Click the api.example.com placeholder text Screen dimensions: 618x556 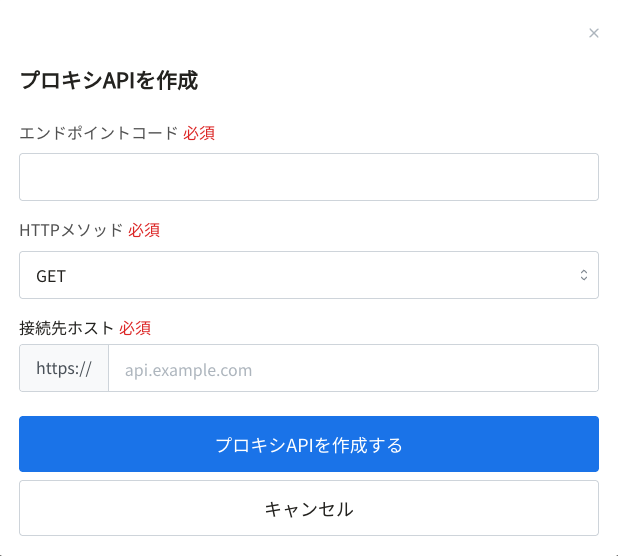pyautogui.click(x=188, y=370)
